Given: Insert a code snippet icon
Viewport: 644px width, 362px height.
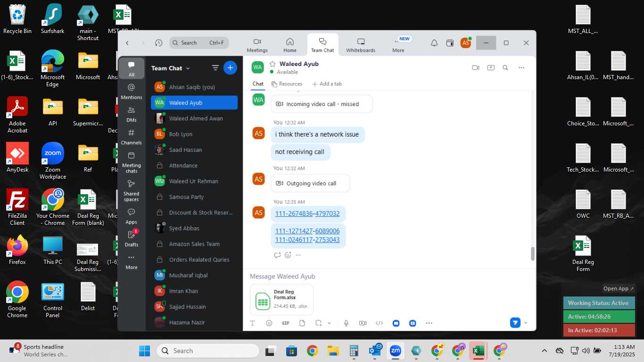Looking at the screenshot, I should (379, 323).
